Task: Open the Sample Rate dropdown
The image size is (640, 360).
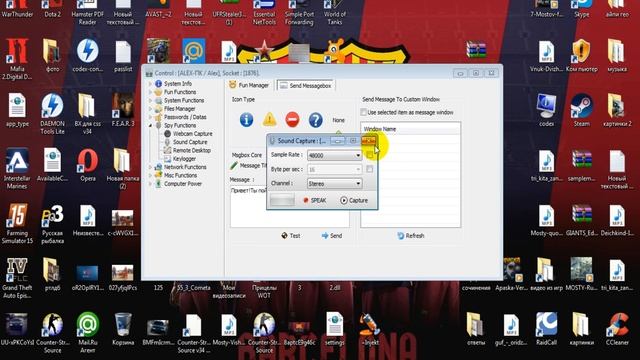Action: pyautogui.click(x=334, y=155)
